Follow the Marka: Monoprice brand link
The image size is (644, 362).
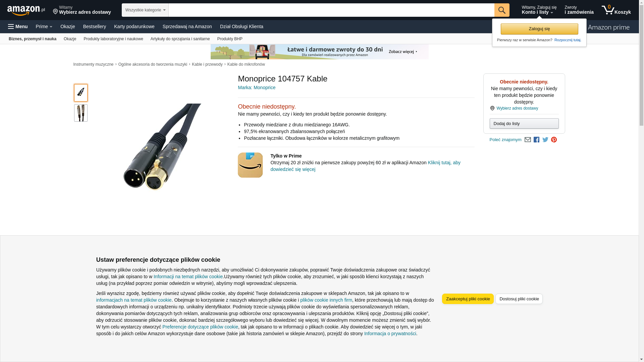click(x=257, y=87)
